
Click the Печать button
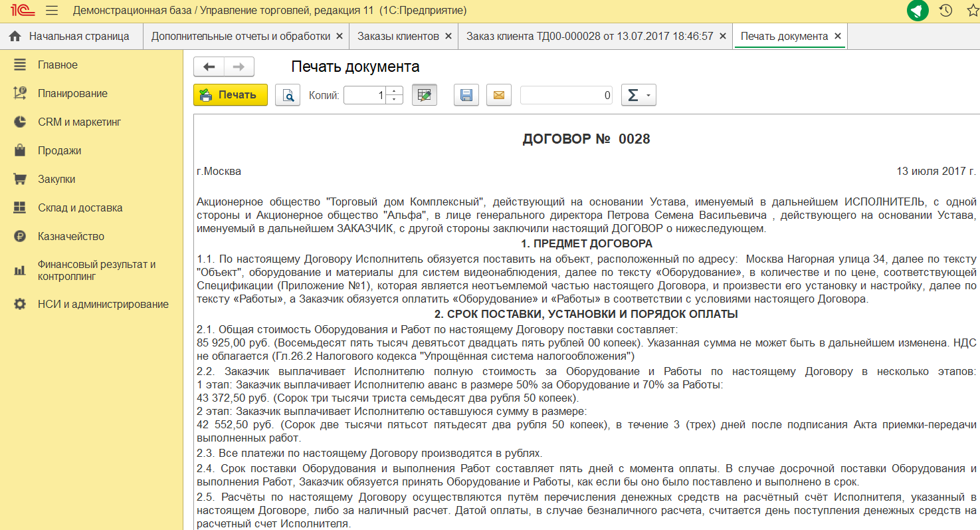point(231,95)
